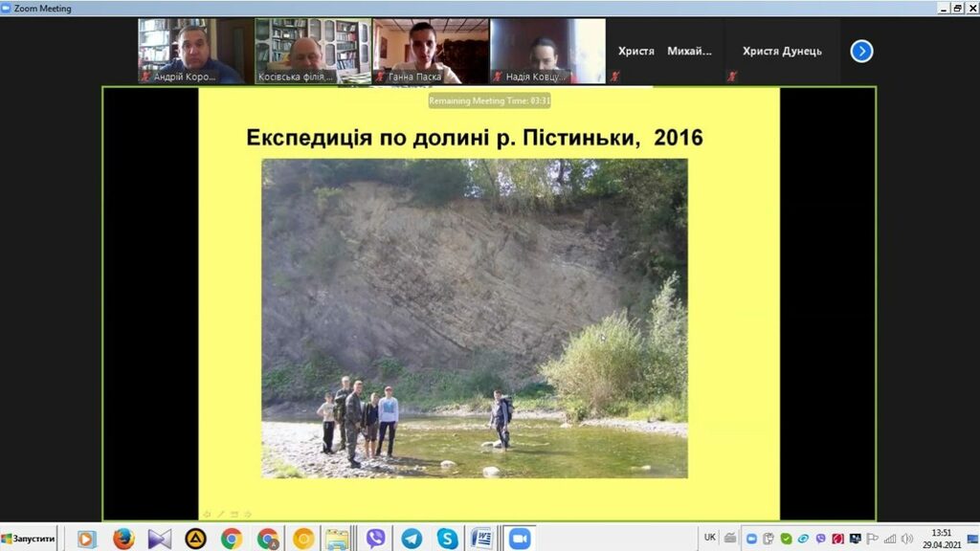This screenshot has width=980, height=551.
Task: Select the Христя Дунець participant tile
Action: pos(781,52)
